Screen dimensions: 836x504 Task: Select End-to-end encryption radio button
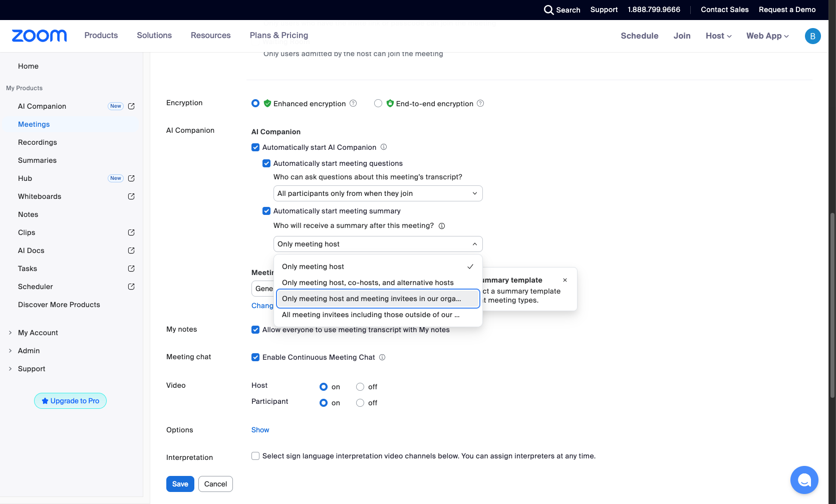378,103
